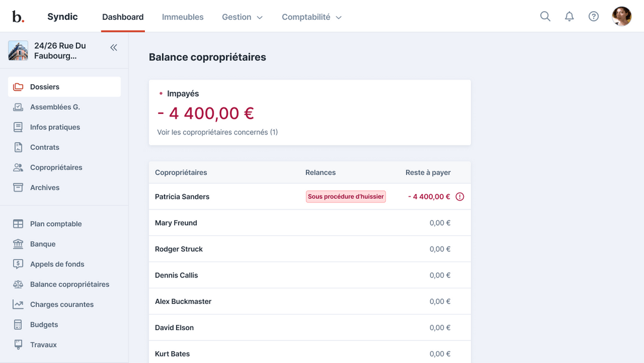Collapse the sidebar with double chevron
644x363 pixels.
(x=113, y=48)
